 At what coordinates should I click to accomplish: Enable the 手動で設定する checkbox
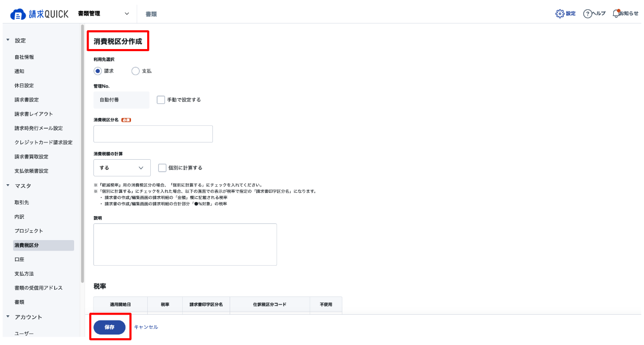(161, 100)
